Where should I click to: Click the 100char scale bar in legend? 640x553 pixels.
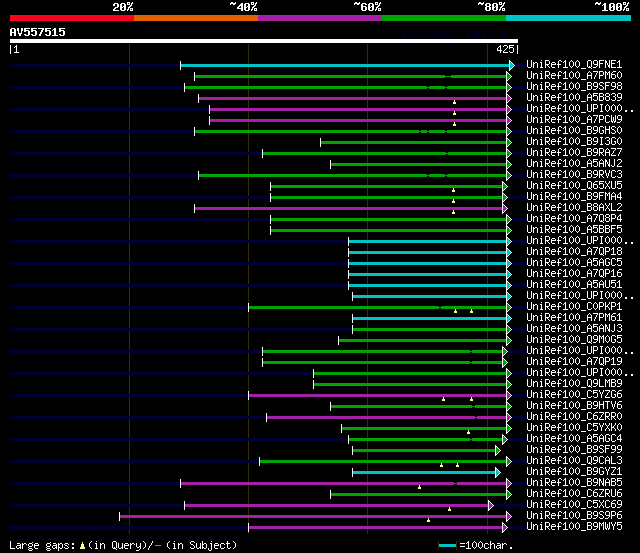447,546
